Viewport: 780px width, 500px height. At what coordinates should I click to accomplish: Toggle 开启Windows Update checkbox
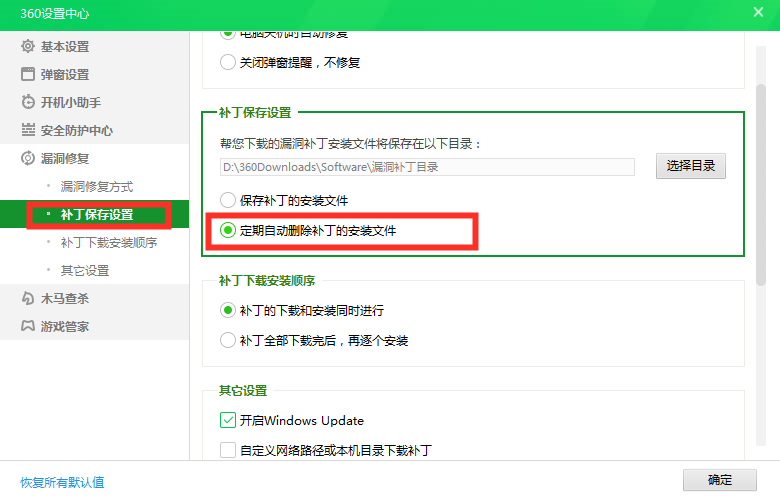[x=228, y=420]
